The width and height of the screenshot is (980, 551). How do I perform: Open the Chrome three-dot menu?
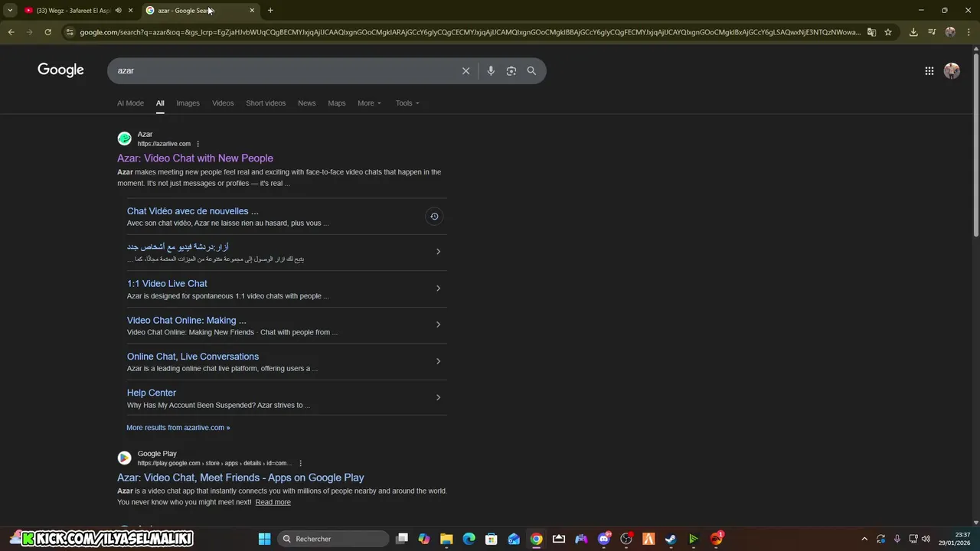point(969,32)
